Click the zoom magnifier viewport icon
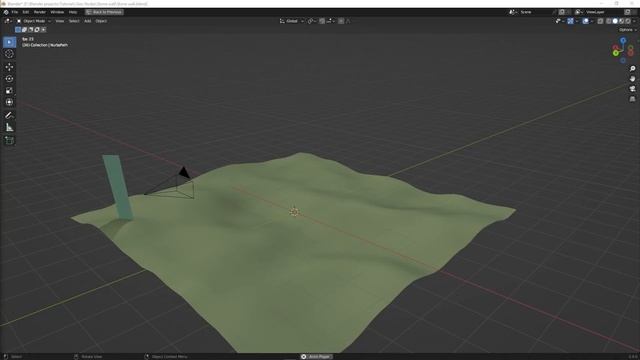 tap(632, 69)
